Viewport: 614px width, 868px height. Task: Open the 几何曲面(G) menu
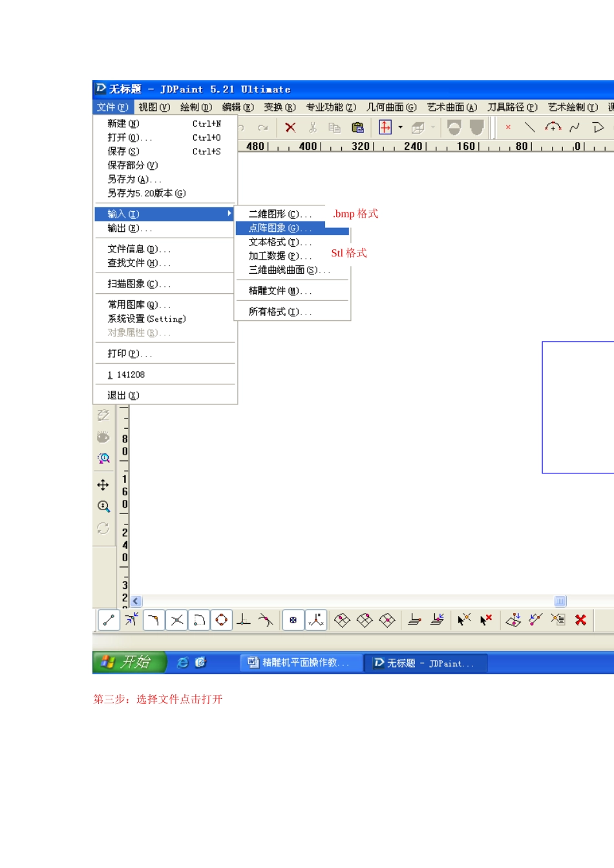pyautogui.click(x=392, y=107)
